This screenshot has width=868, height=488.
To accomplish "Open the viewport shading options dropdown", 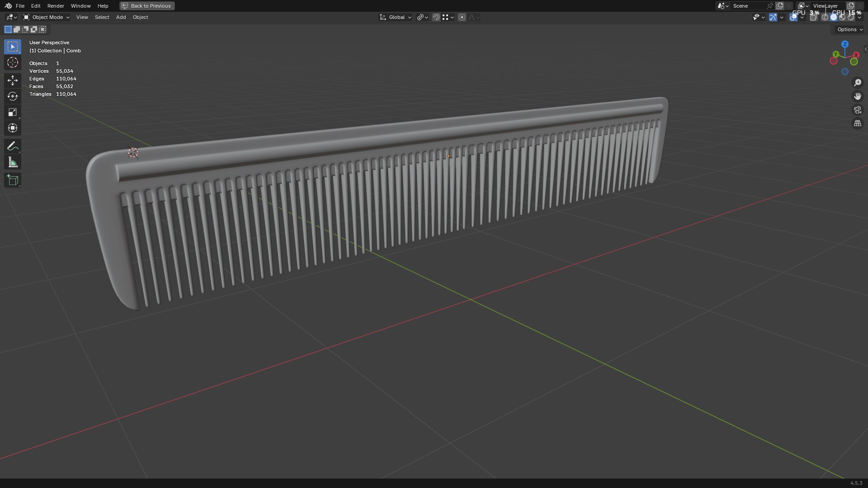I will [x=859, y=17].
